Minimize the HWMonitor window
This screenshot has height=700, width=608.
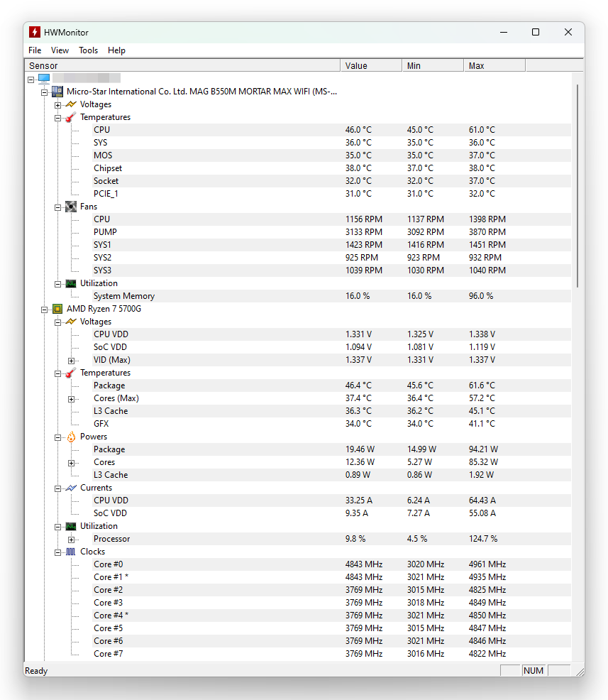coord(504,32)
